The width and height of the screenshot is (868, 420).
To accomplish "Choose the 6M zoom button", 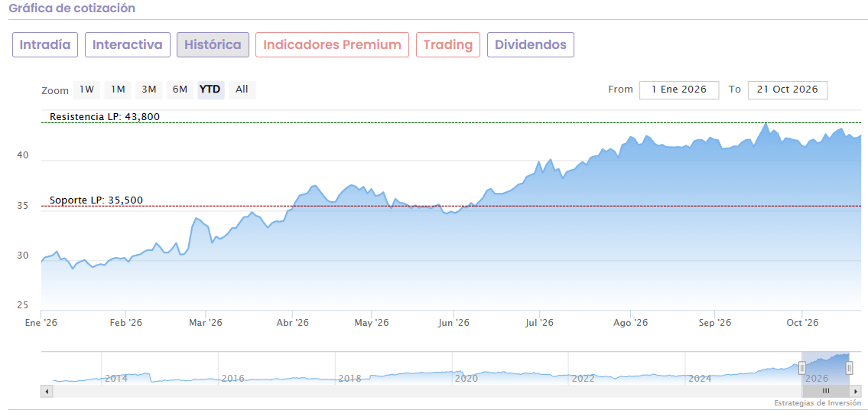I will (180, 90).
